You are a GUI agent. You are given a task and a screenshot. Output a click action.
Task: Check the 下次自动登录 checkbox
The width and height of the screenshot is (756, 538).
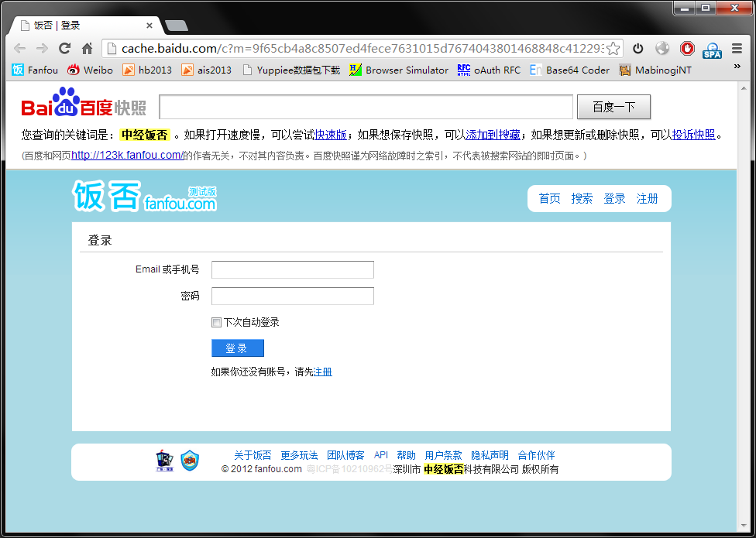click(x=216, y=323)
